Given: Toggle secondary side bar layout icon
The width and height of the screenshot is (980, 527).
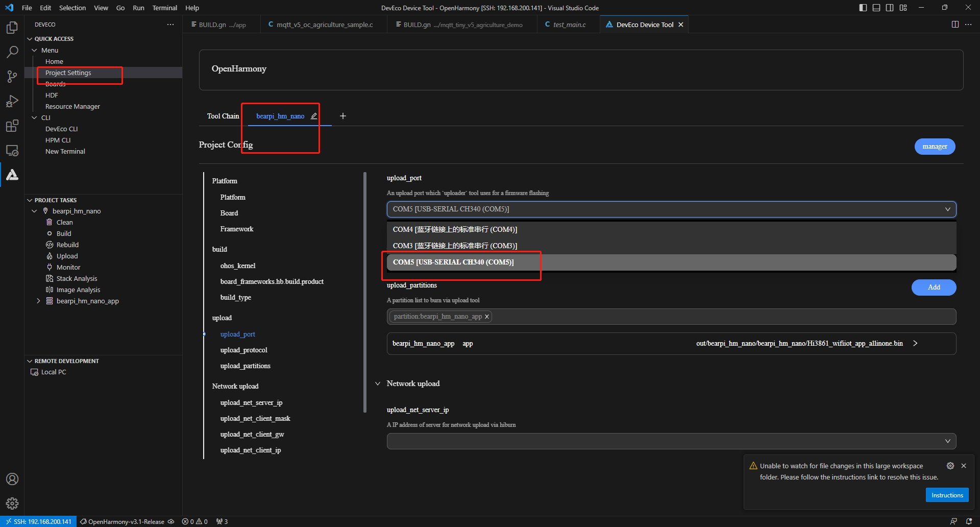Looking at the screenshot, I should point(890,8).
